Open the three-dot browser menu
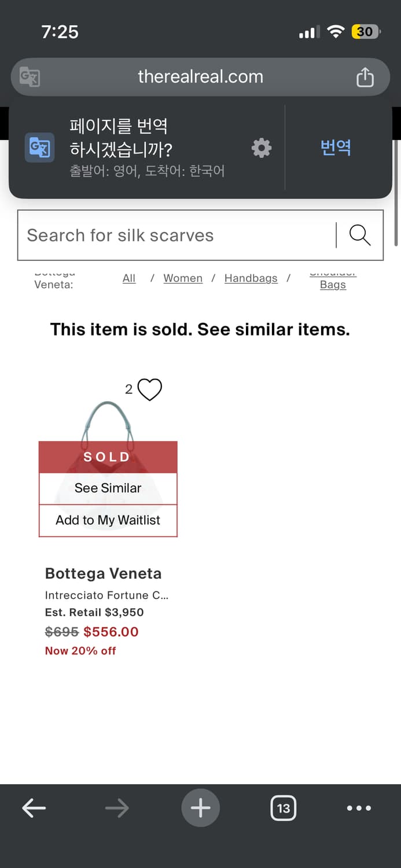Screen dimensions: 401x868 (x=359, y=808)
